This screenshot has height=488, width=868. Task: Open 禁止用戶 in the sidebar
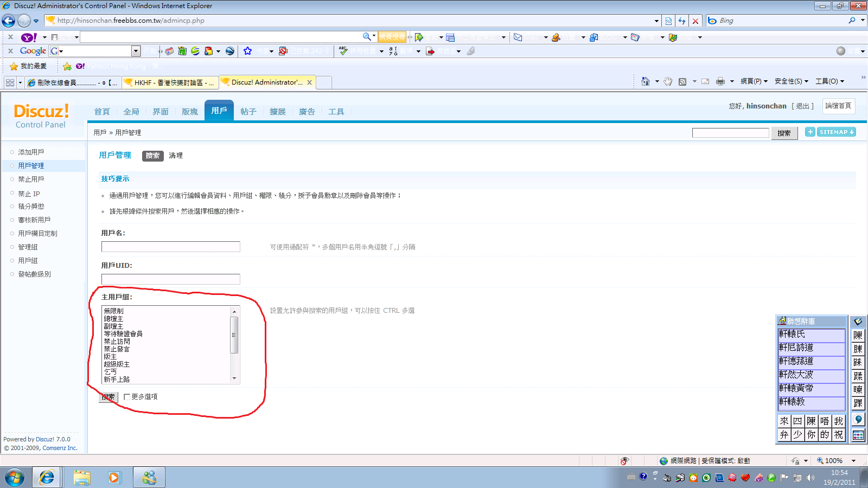(x=31, y=179)
